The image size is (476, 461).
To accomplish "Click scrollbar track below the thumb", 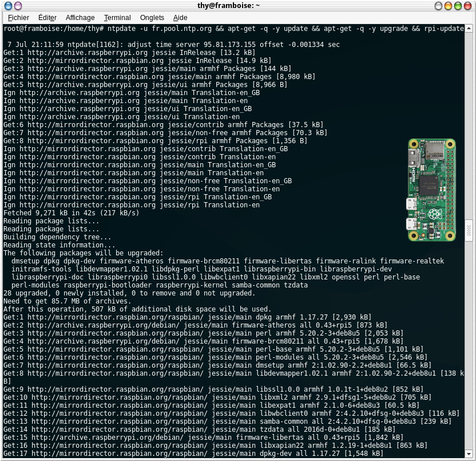I will [x=470, y=344].
